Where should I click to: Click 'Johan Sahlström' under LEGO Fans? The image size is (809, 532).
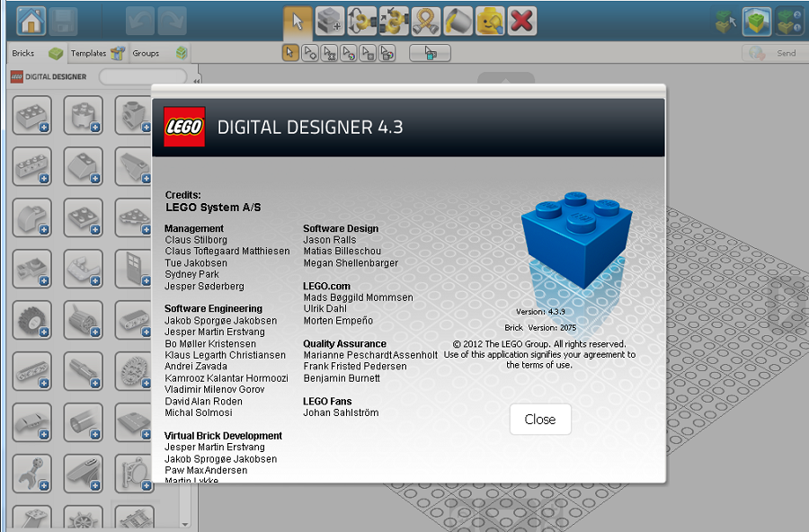pos(341,412)
